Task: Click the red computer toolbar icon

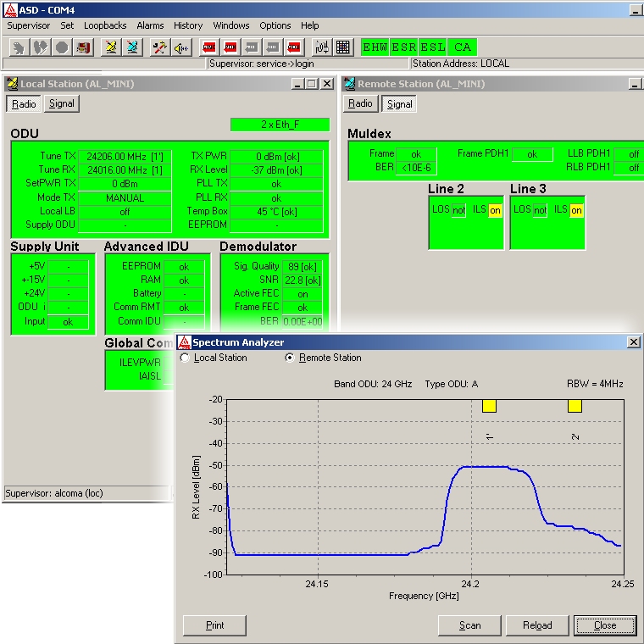Action: tap(83, 47)
